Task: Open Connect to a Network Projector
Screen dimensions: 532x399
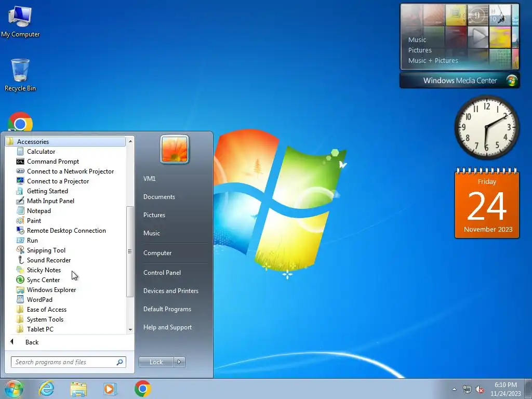Action: coord(70,171)
